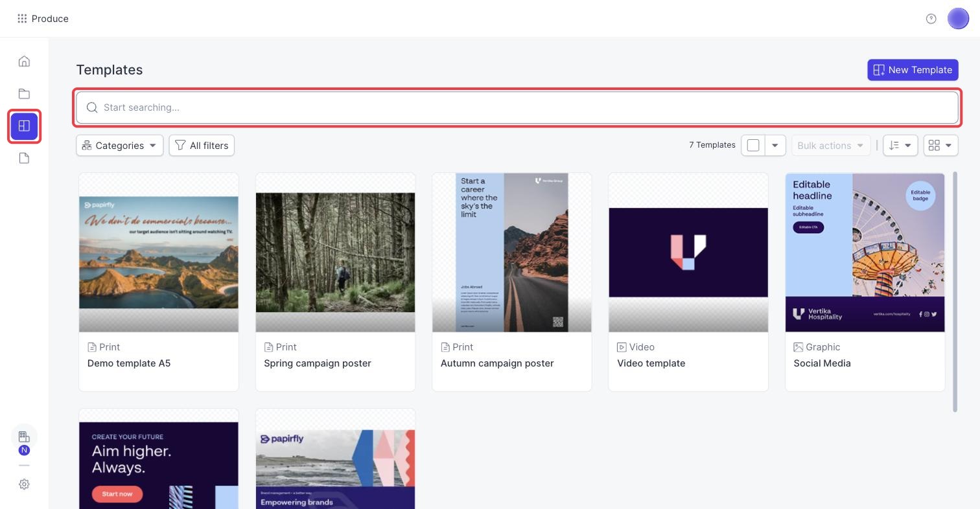Go to Home in the sidebar
Viewport: 980px width, 509px height.
tap(24, 62)
